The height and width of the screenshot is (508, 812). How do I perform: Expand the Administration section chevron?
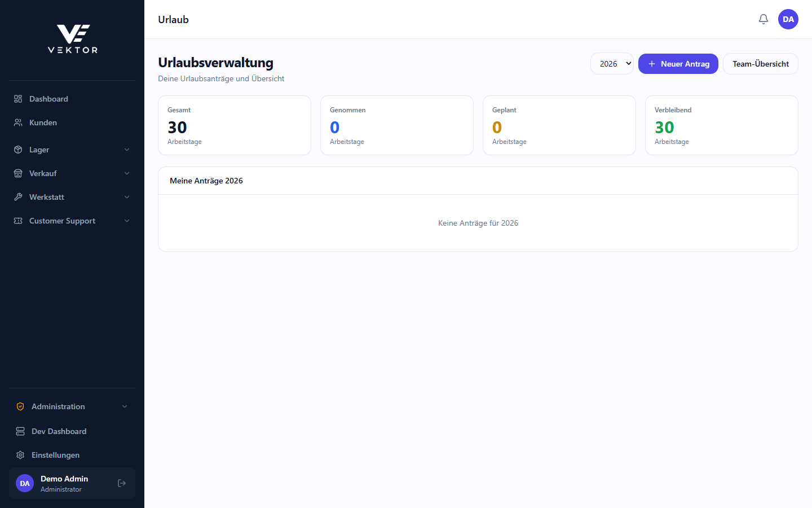[x=125, y=406]
